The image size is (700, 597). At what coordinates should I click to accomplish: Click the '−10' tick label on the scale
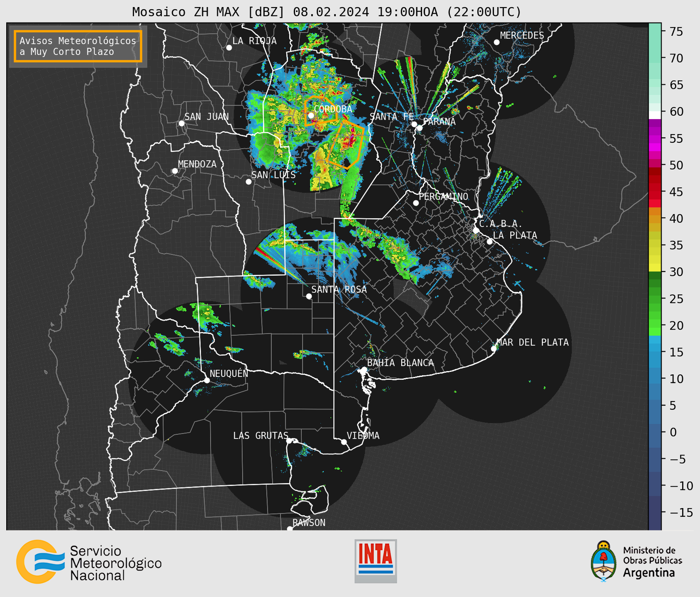(681, 486)
